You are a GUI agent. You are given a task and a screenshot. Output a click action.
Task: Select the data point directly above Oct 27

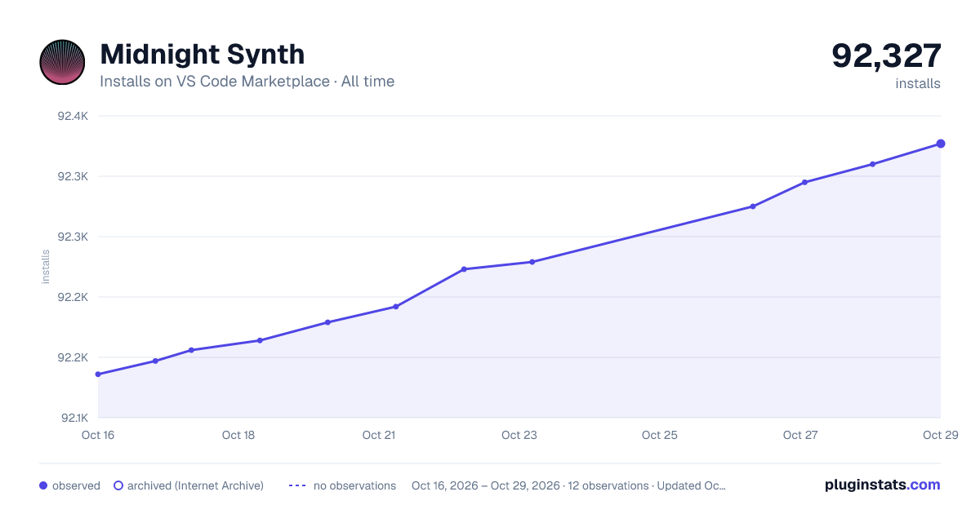[804, 182]
